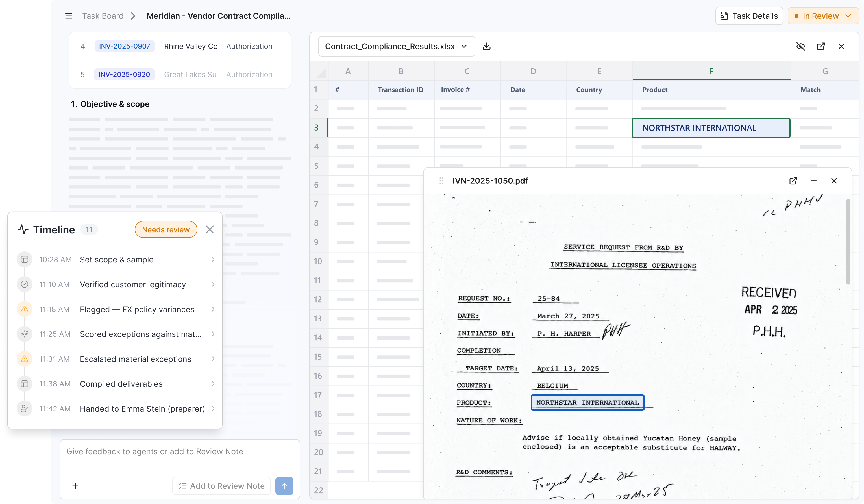Minimize the IVN-2025-1050.pdf panel
864x504 pixels.
(814, 181)
